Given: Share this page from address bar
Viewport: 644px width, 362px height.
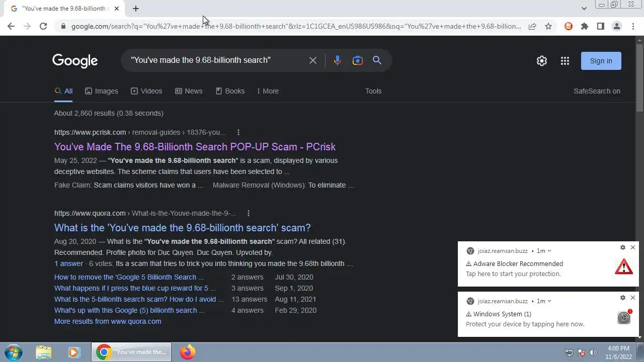Looking at the screenshot, I should point(532,26).
